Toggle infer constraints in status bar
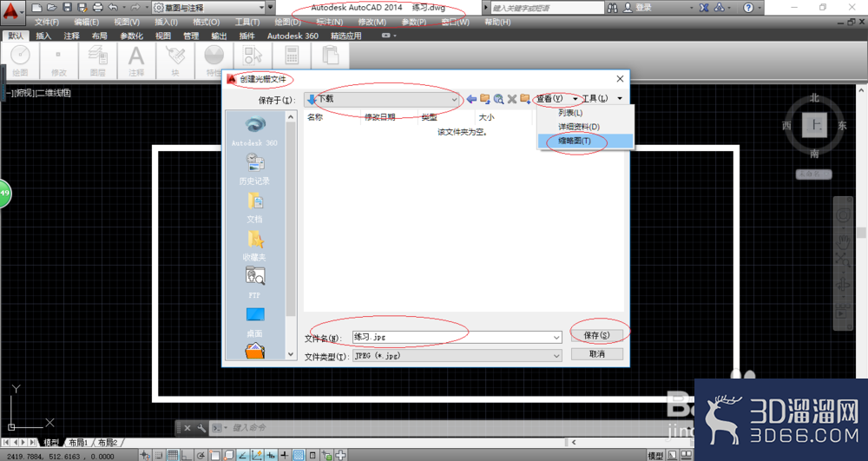 click(x=144, y=456)
